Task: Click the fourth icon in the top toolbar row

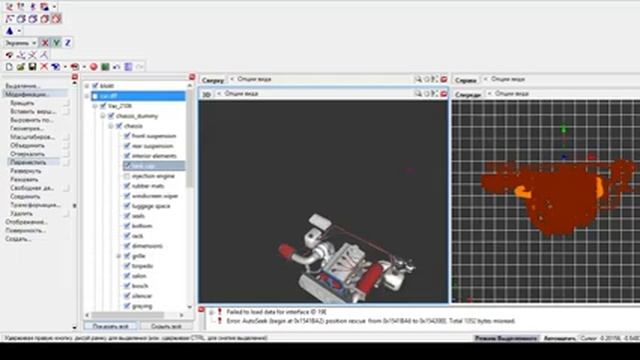Action: (44, 7)
